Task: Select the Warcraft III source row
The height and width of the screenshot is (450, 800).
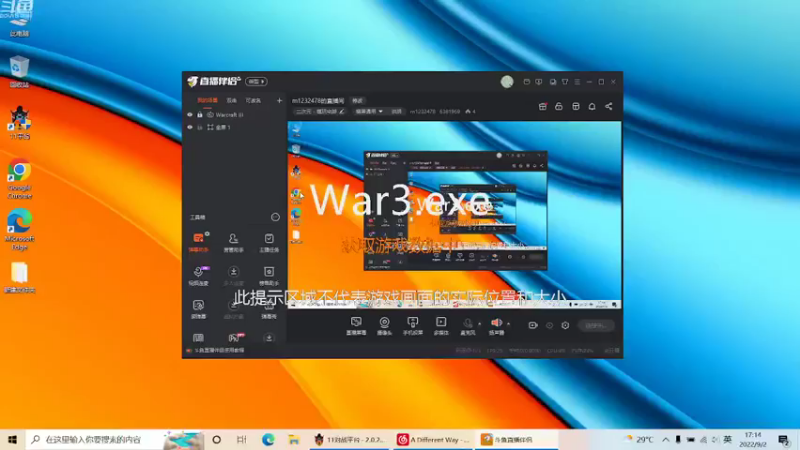Action: point(235,115)
